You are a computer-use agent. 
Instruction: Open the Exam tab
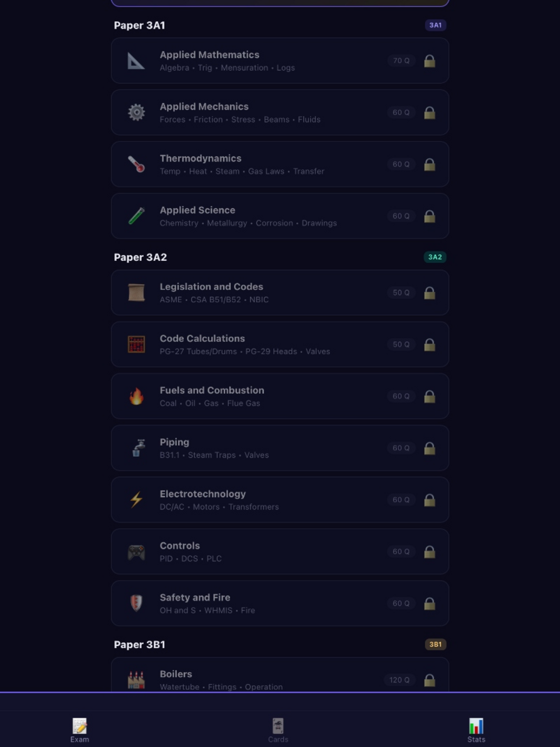point(80,730)
